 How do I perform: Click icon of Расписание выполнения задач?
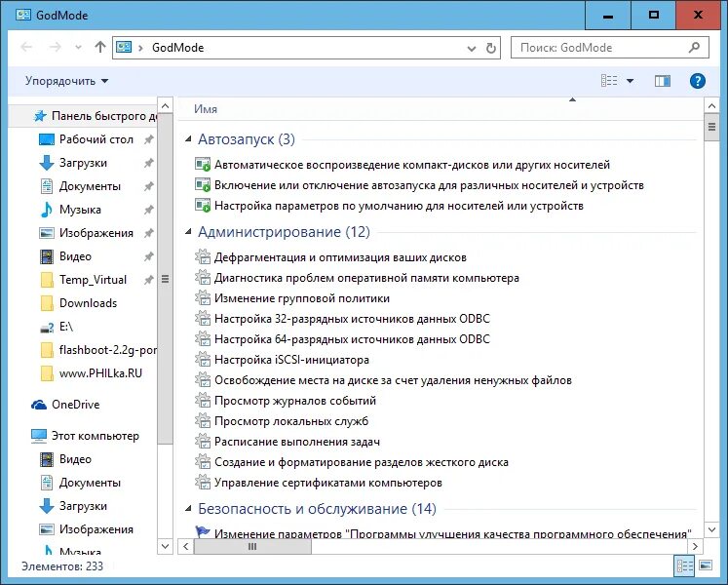(x=203, y=441)
